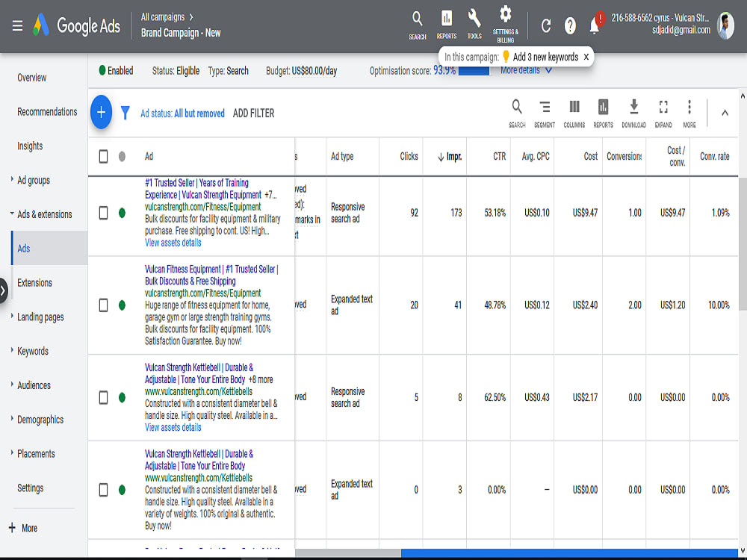The width and height of the screenshot is (747, 560).
Task: Open the Search tool in top bar
Action: coord(418,25)
